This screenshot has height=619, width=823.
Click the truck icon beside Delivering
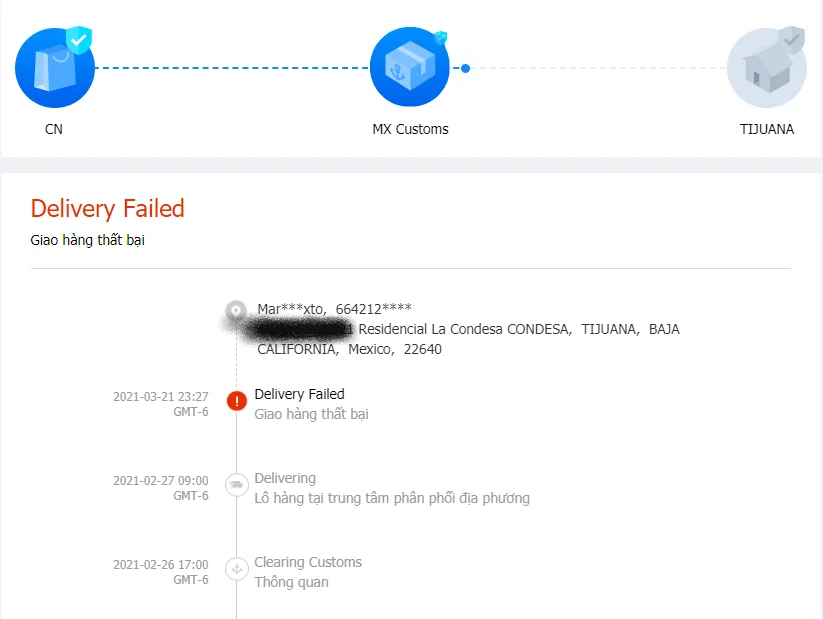click(237, 485)
